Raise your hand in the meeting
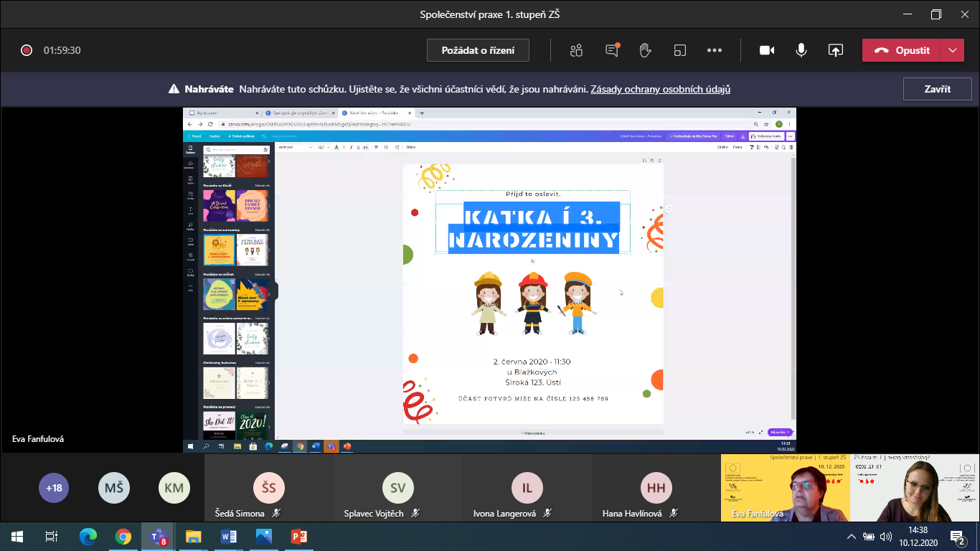The width and height of the screenshot is (980, 551). pyautogui.click(x=645, y=50)
